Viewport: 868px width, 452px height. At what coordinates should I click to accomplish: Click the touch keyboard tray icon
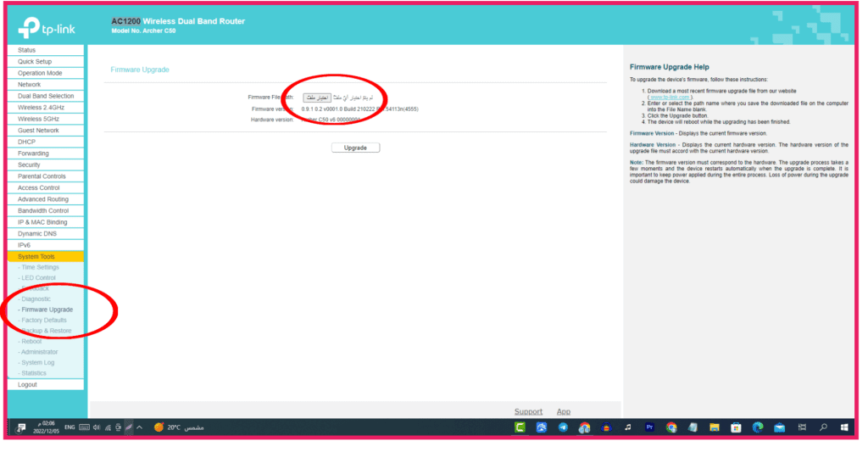84,427
